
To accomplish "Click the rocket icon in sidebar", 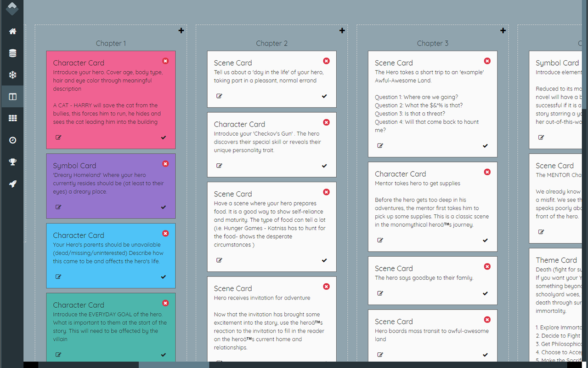I will [x=12, y=184].
